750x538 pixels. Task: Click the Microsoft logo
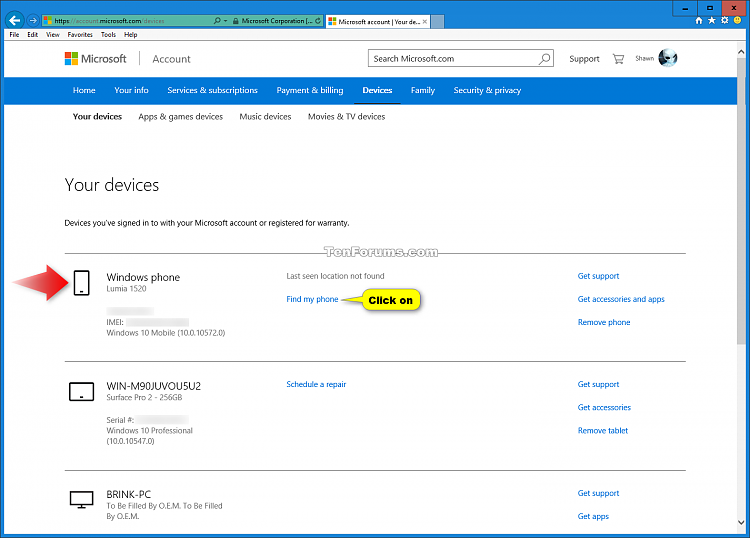pos(96,59)
